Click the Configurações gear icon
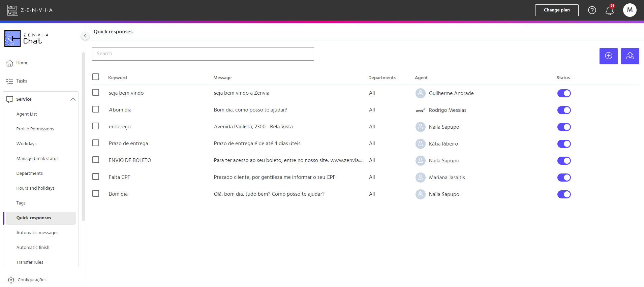The image size is (644, 287). (x=11, y=280)
